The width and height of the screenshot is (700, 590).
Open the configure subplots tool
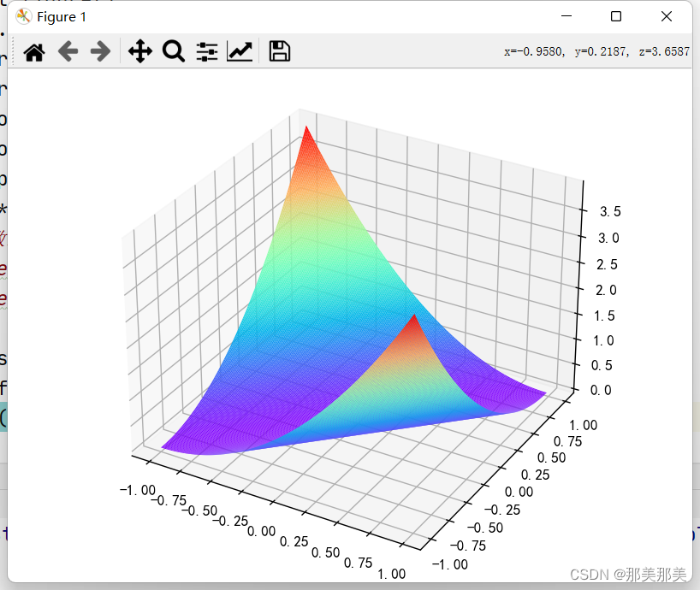click(x=206, y=51)
